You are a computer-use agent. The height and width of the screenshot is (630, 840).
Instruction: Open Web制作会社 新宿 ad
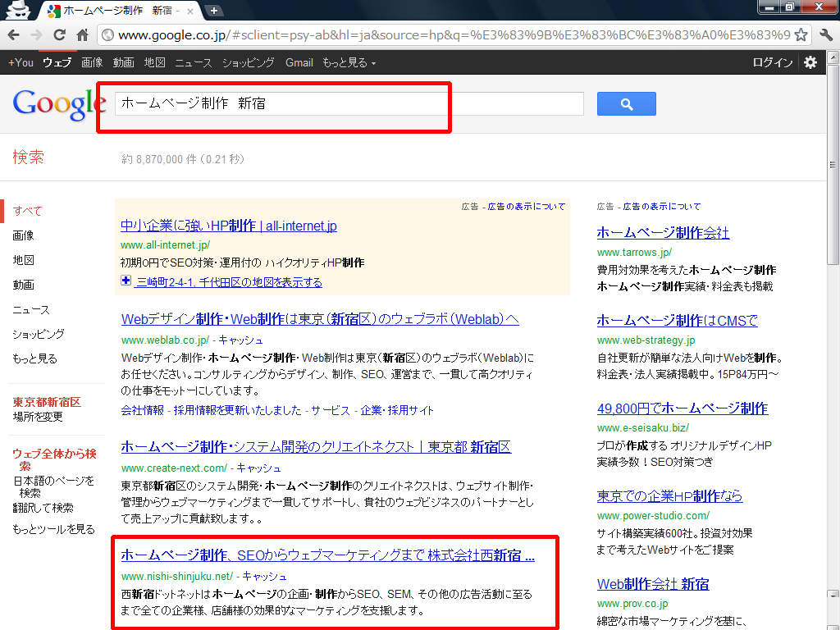coord(653,584)
